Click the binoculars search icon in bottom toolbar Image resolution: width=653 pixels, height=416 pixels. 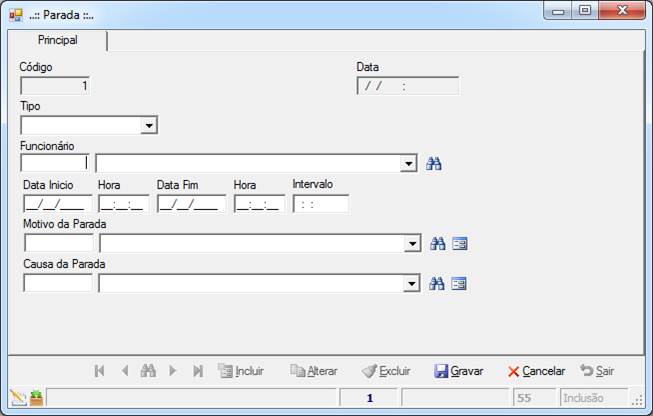tap(148, 371)
